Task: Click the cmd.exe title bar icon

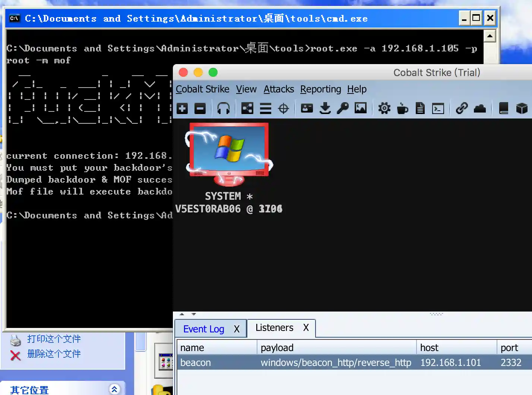Action: click(15, 18)
